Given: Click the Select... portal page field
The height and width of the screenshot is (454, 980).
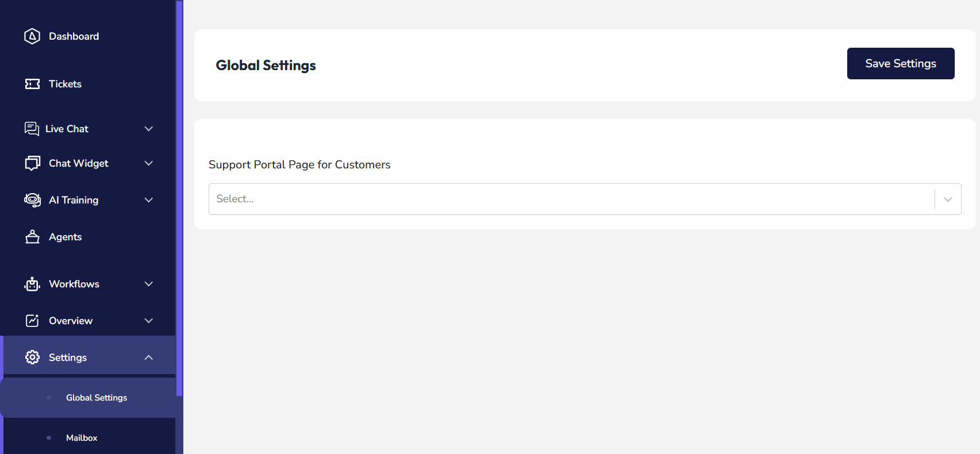Looking at the screenshot, I should click(585, 199).
